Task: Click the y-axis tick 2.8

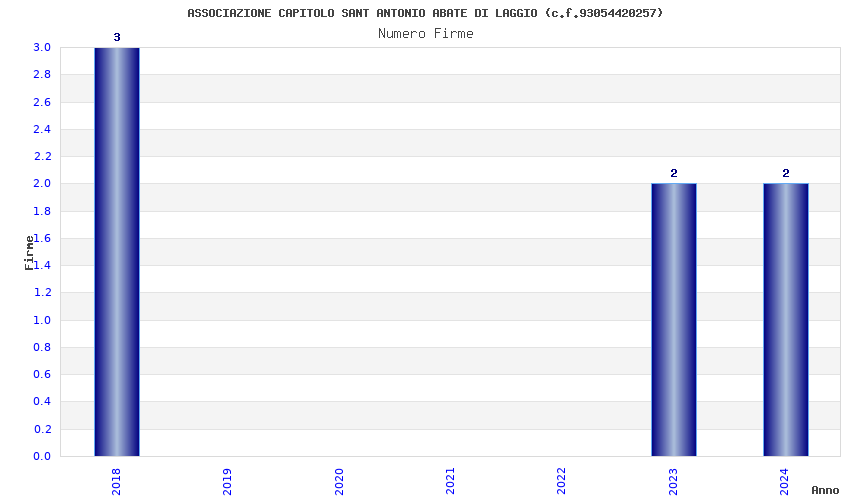Action: pos(42,74)
